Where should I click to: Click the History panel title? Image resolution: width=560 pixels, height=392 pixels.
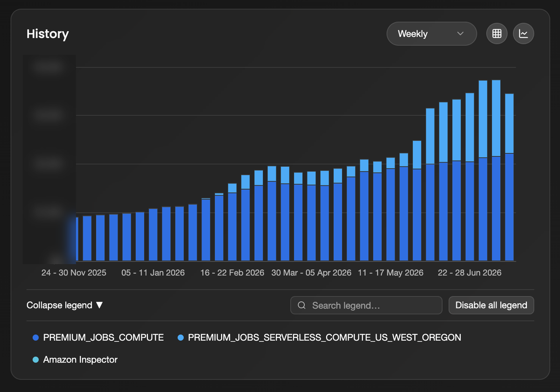click(48, 34)
